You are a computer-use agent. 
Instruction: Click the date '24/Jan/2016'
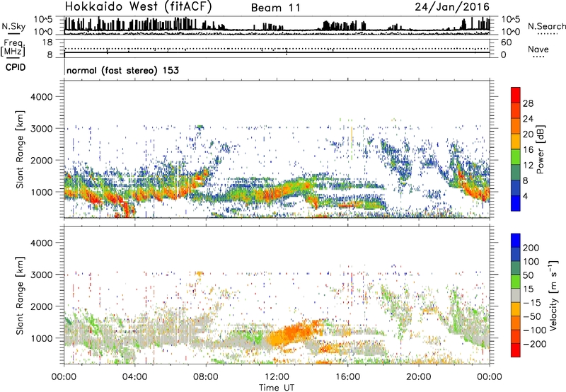click(452, 7)
